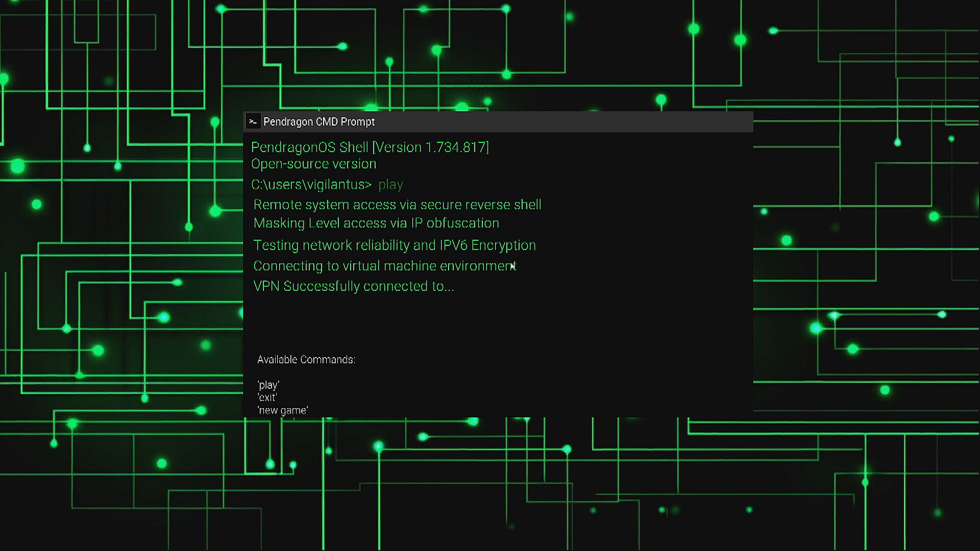
Task: Click the C:\users\vigilantus> prompt path
Action: click(x=311, y=185)
